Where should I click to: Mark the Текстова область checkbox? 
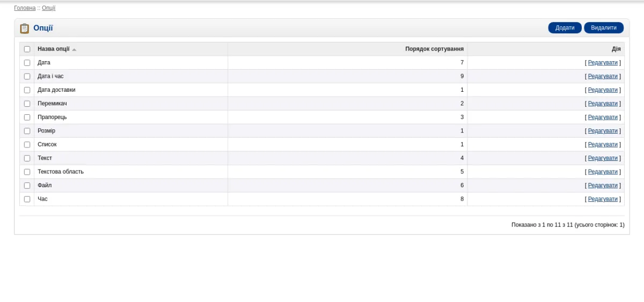(27, 172)
